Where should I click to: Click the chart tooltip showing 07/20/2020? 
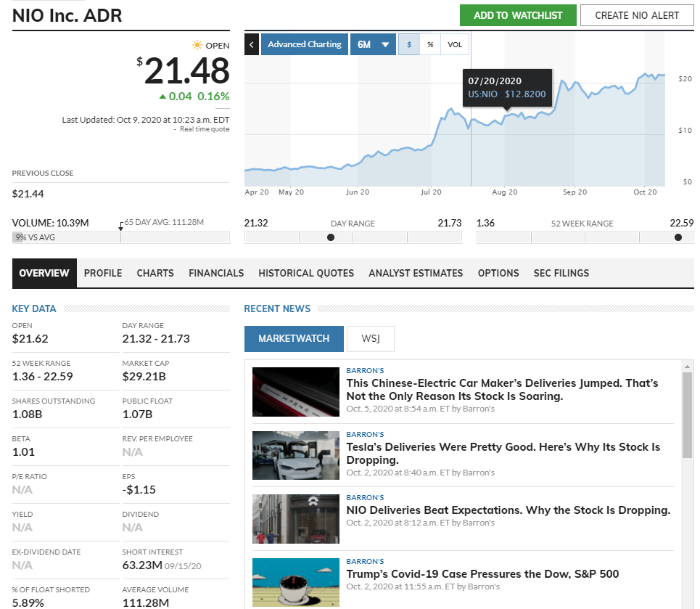(x=507, y=88)
